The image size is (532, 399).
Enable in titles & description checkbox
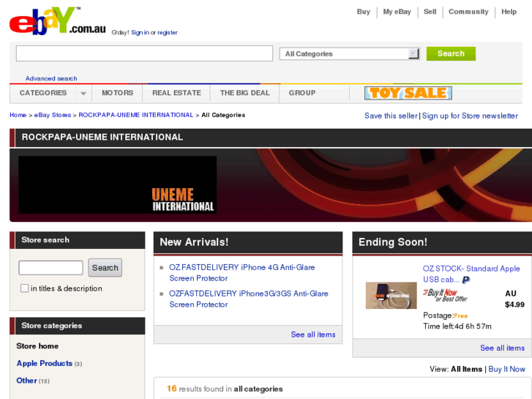24,288
